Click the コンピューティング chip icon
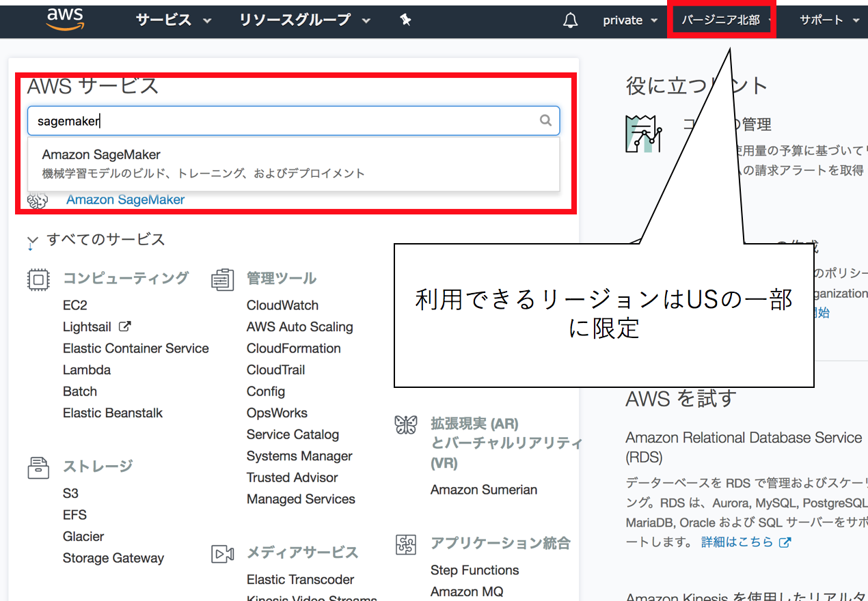 (x=38, y=279)
